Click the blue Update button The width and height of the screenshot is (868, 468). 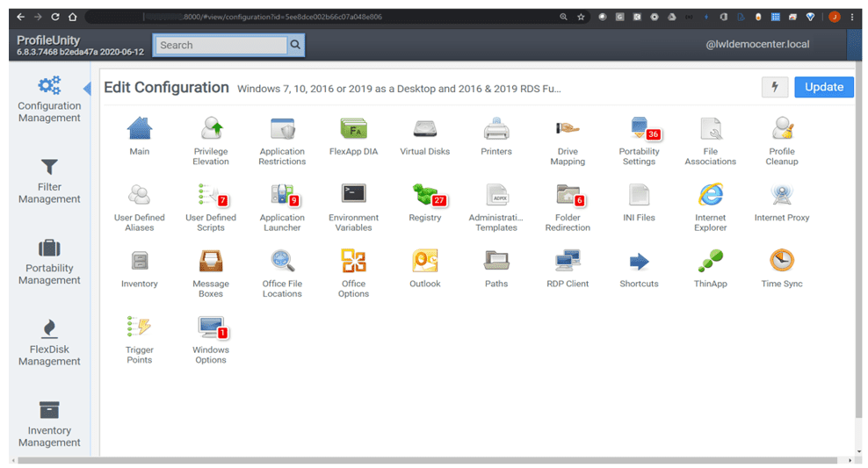pos(823,87)
